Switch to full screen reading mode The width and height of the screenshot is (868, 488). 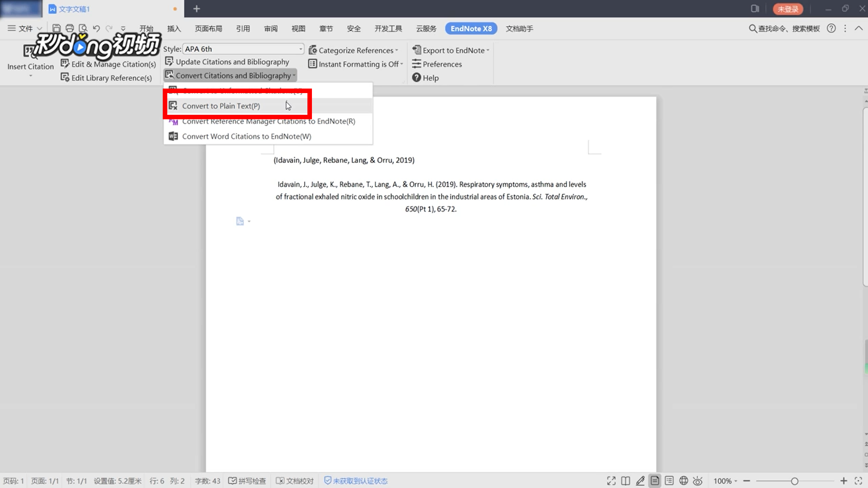(611, 481)
